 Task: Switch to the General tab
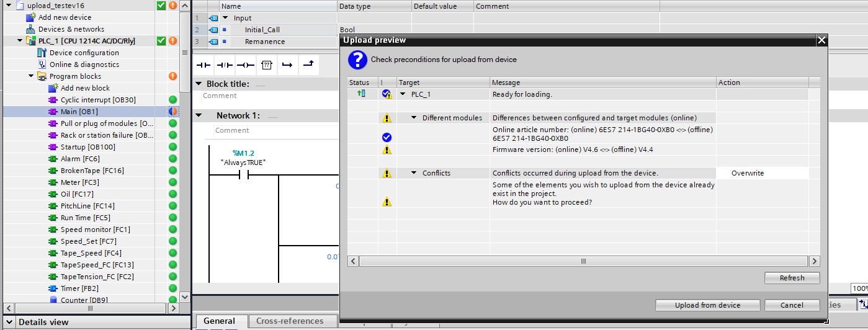tap(219, 321)
